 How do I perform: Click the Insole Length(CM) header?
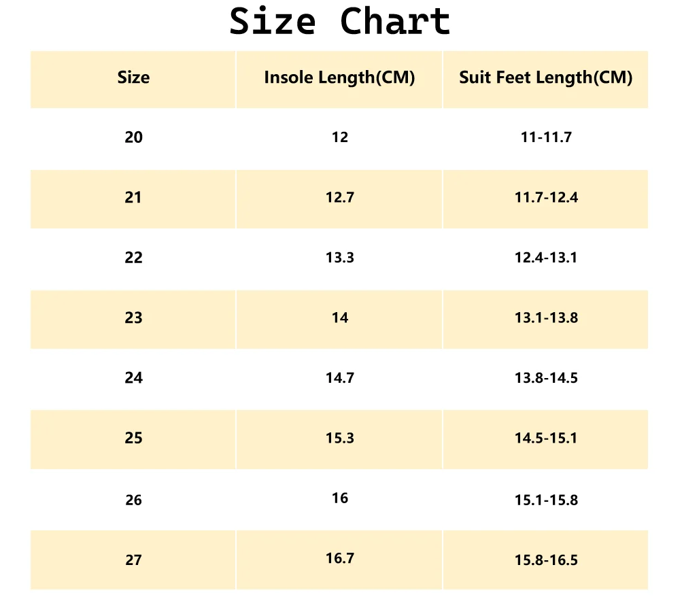[339, 78]
